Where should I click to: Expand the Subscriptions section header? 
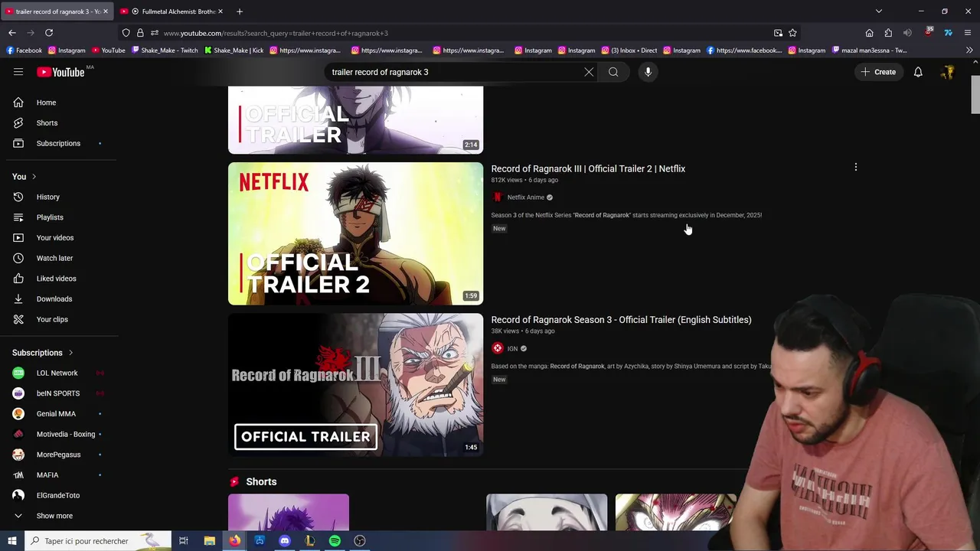[43, 353]
